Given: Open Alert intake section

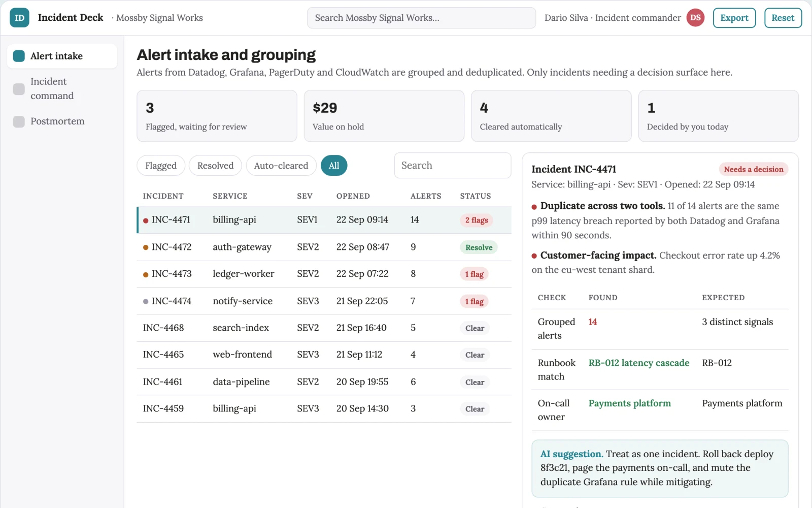Looking at the screenshot, I should click(62, 56).
